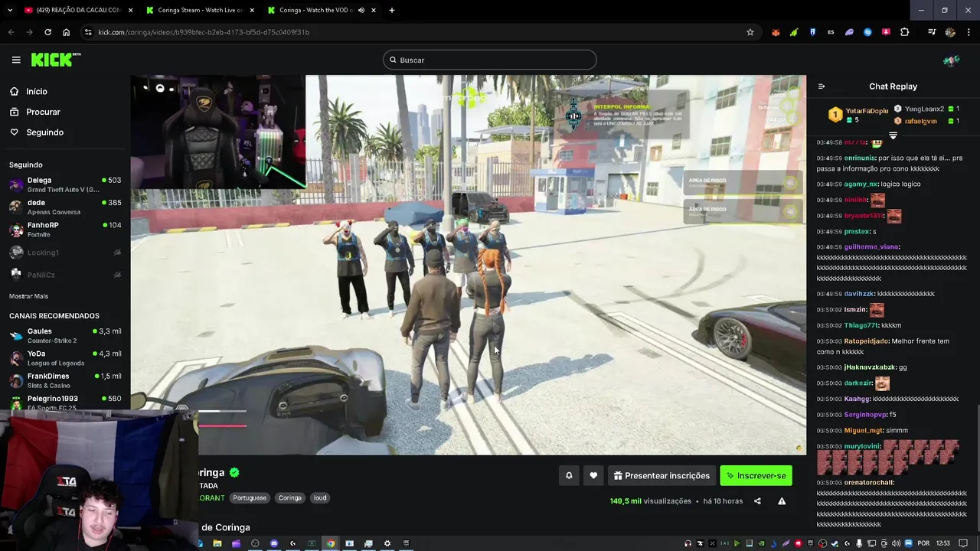Click Presentear inscrições button
This screenshot has height=551, width=980.
pos(661,475)
